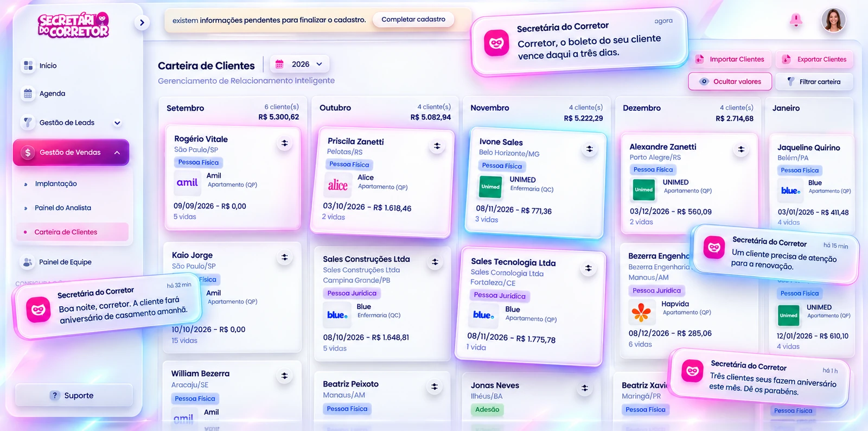Click Importar Clientes button
Image resolution: width=868 pixels, height=431 pixels.
pyautogui.click(x=730, y=59)
